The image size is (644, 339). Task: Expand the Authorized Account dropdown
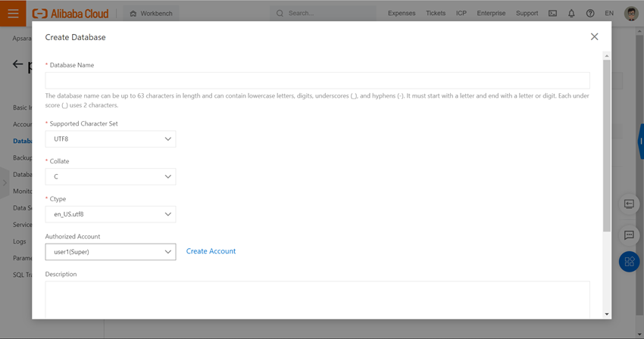coord(111,252)
